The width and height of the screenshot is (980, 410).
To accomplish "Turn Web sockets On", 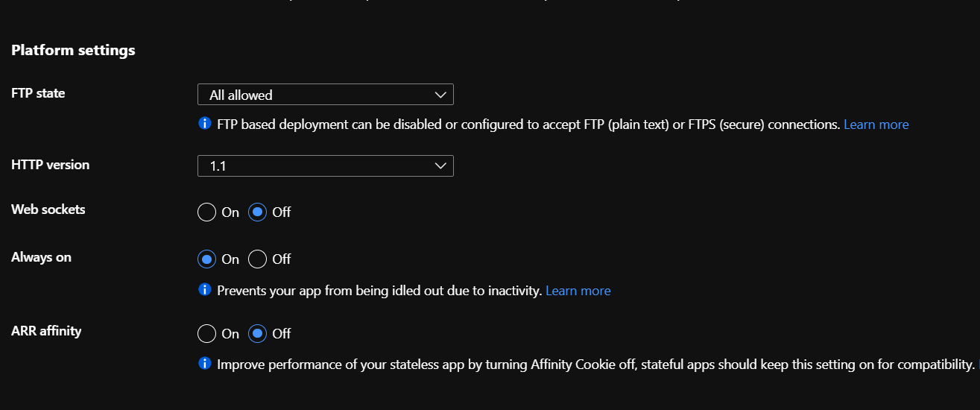I will (206, 212).
